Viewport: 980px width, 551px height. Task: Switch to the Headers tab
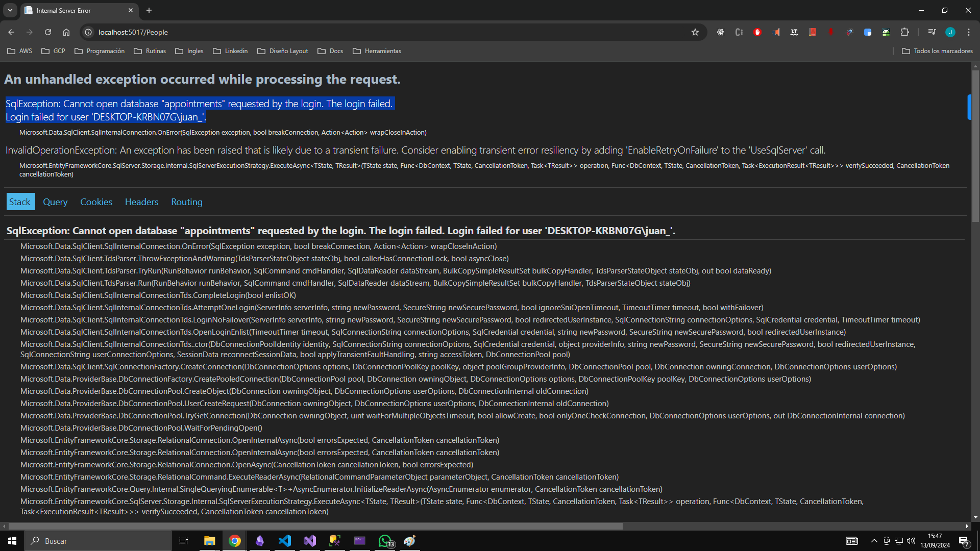[x=141, y=202]
